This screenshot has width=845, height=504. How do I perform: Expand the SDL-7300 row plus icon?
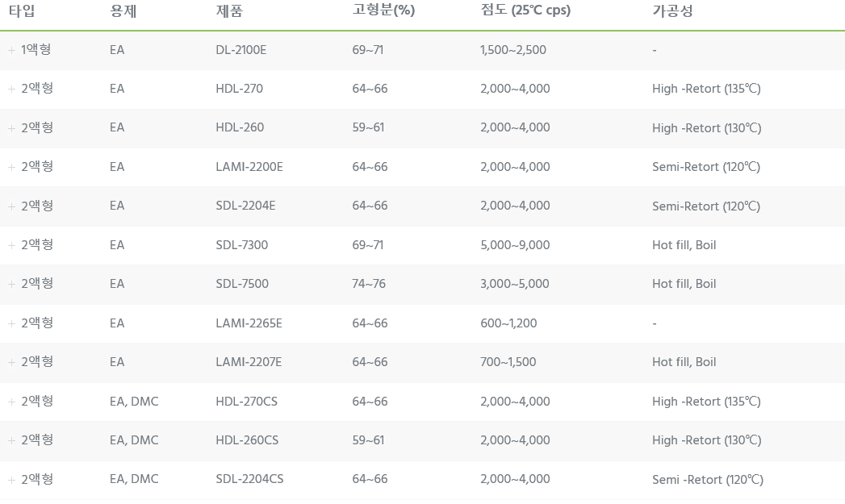click(11, 245)
